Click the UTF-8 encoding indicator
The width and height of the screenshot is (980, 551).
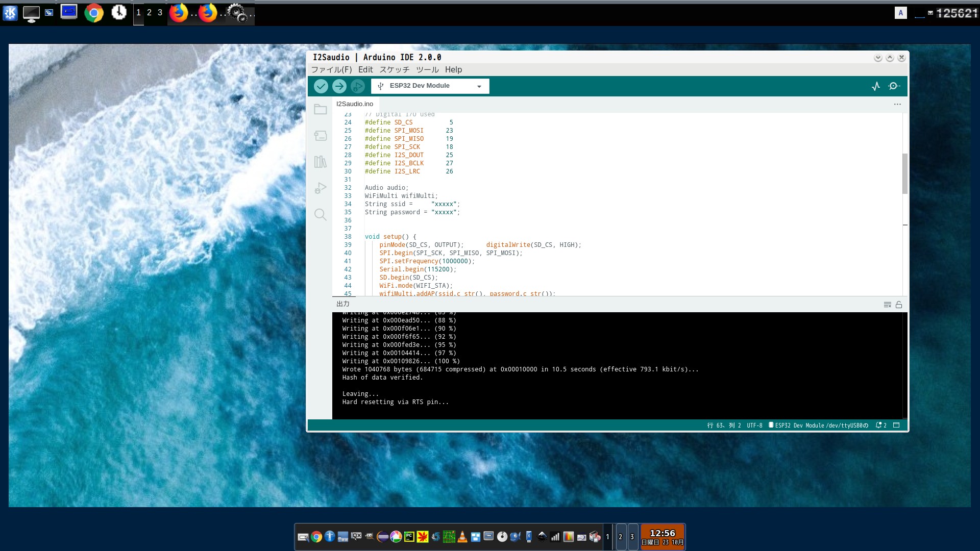click(754, 425)
